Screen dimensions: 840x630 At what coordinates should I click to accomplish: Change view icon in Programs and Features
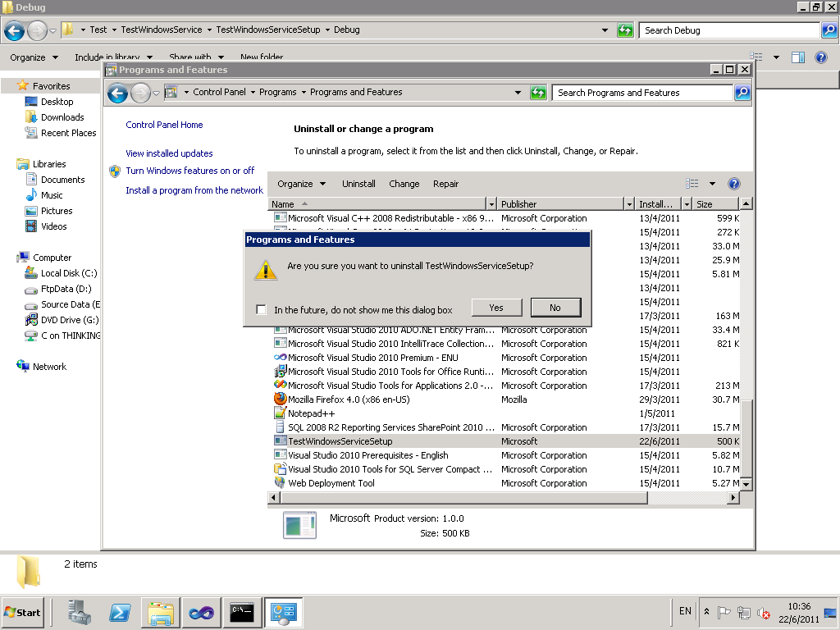pyautogui.click(x=692, y=184)
